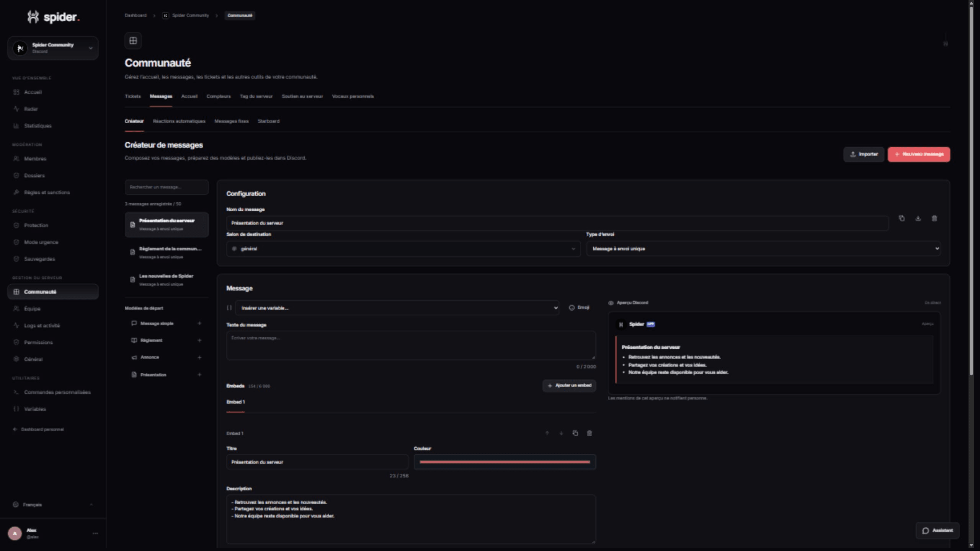This screenshot has width=980, height=551.
Task: Click the Importer button
Action: point(864,155)
